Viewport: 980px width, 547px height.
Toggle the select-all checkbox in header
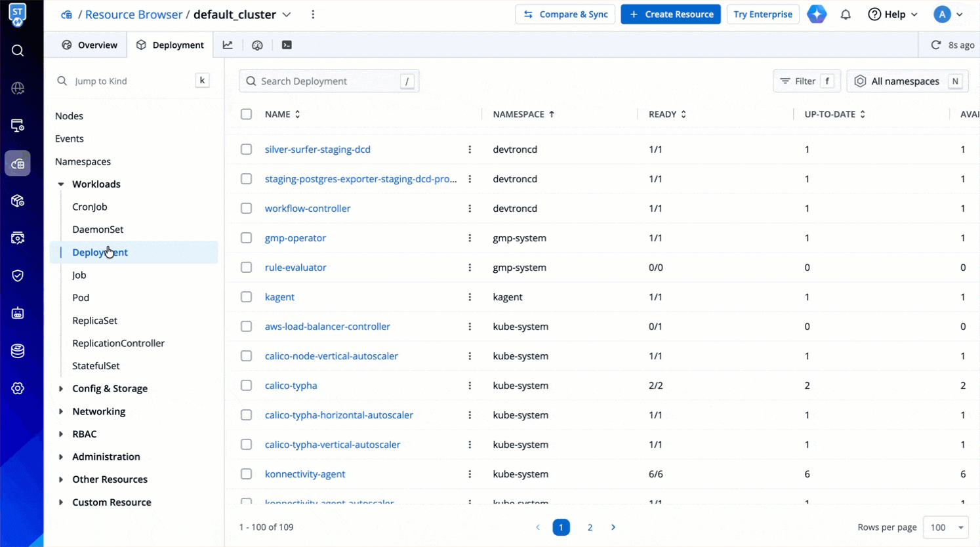click(x=246, y=114)
